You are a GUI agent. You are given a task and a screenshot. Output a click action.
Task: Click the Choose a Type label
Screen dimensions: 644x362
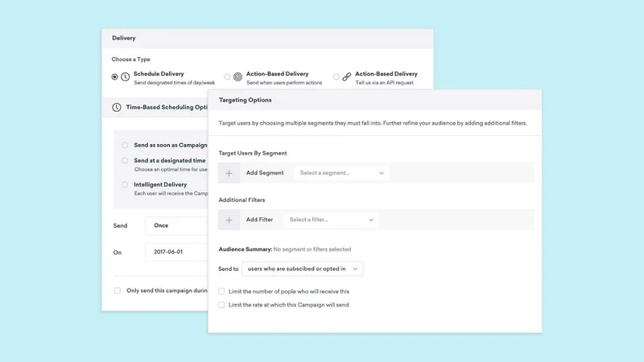(130, 60)
